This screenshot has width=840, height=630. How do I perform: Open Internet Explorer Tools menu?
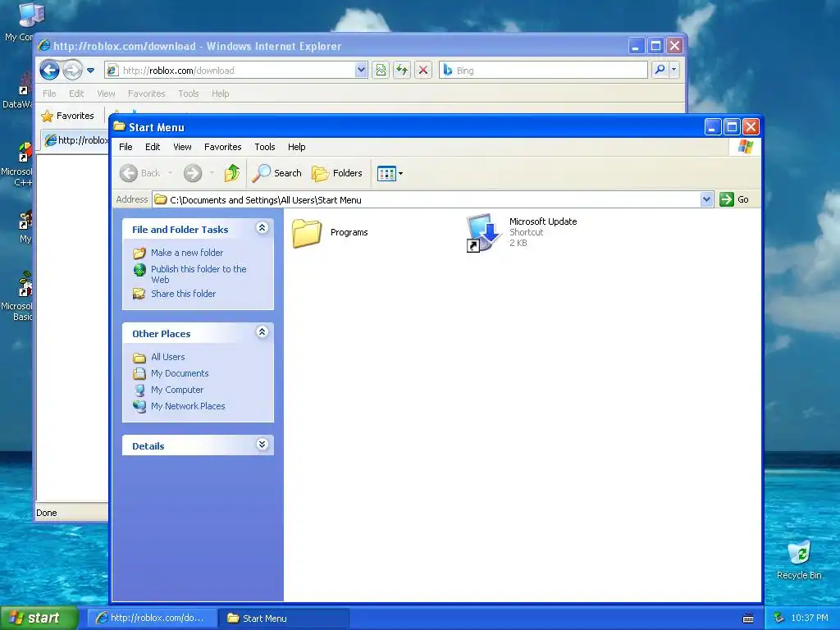[188, 94]
